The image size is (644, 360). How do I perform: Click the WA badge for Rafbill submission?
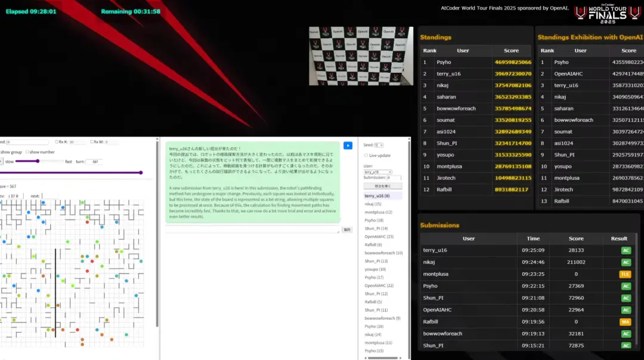pyautogui.click(x=626, y=322)
